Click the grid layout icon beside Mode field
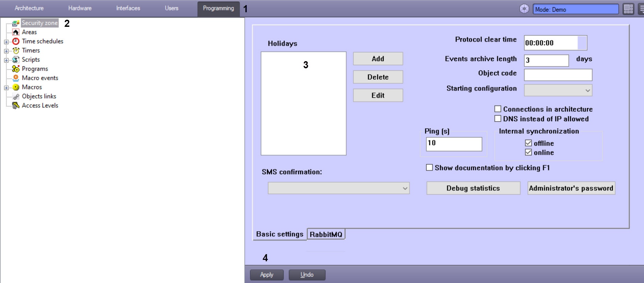 (628, 9)
